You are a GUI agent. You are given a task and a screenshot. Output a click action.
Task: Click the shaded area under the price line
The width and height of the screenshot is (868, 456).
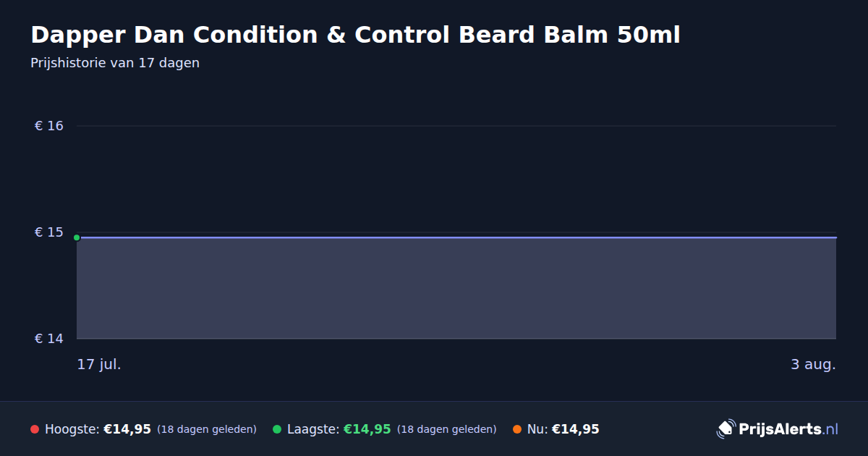tap(456, 288)
